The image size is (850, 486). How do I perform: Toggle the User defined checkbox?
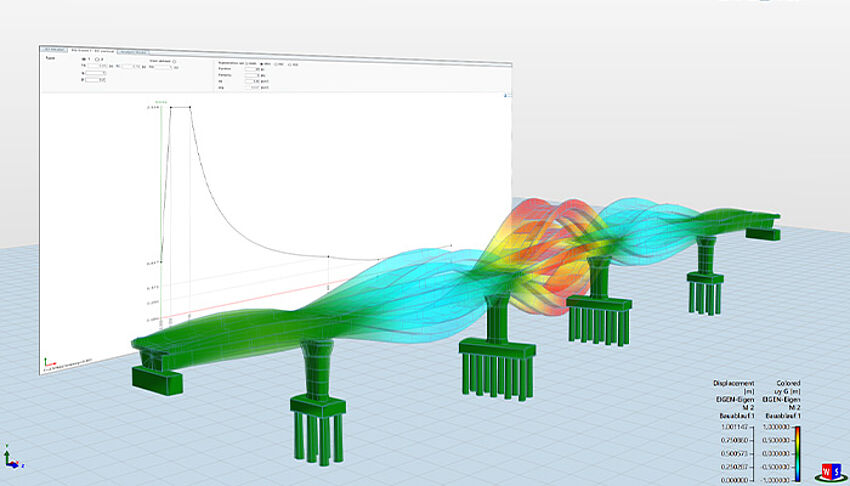pos(175,61)
